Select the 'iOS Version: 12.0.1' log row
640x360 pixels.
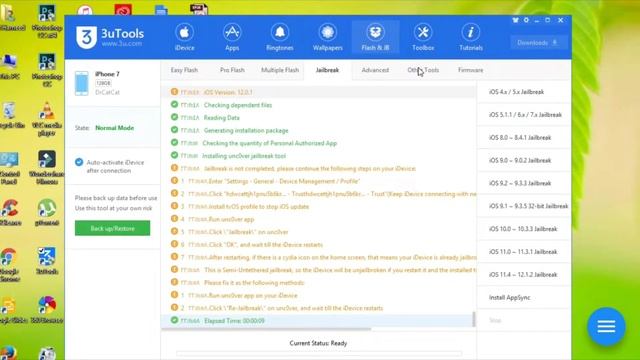tap(317, 92)
